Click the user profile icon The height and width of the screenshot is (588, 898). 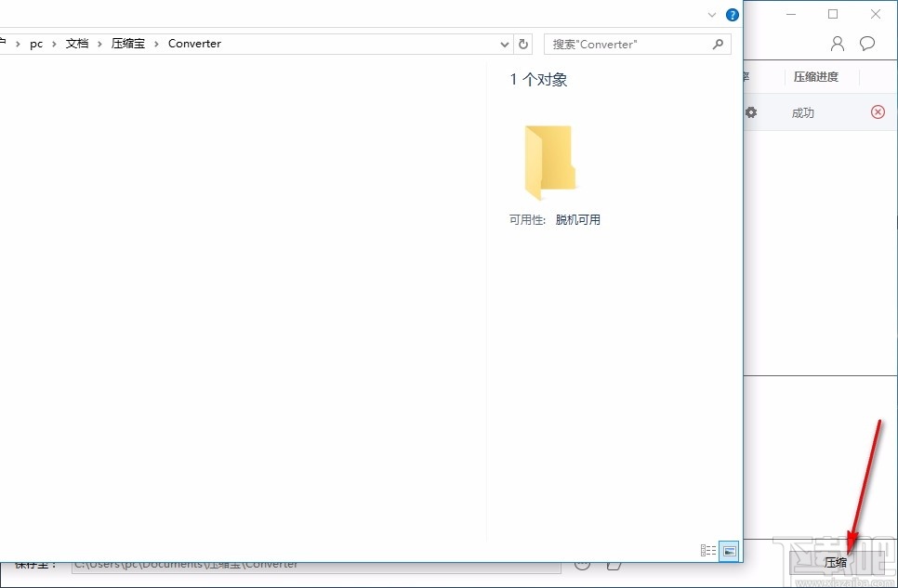[836, 43]
